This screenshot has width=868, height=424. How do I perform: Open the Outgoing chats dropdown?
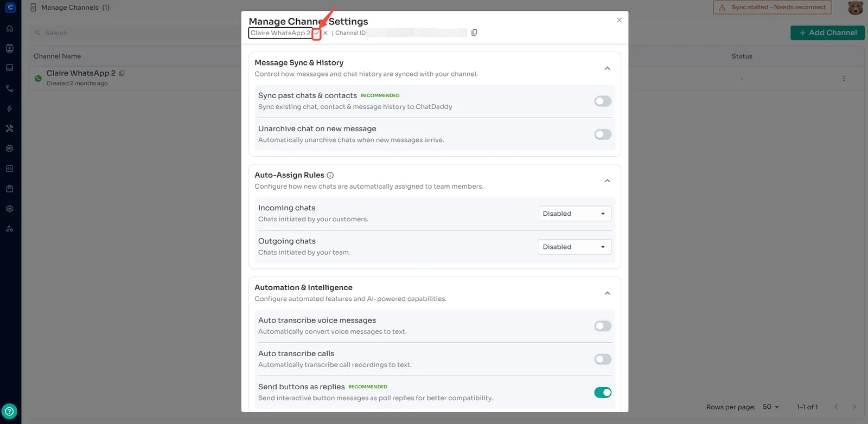(575, 247)
